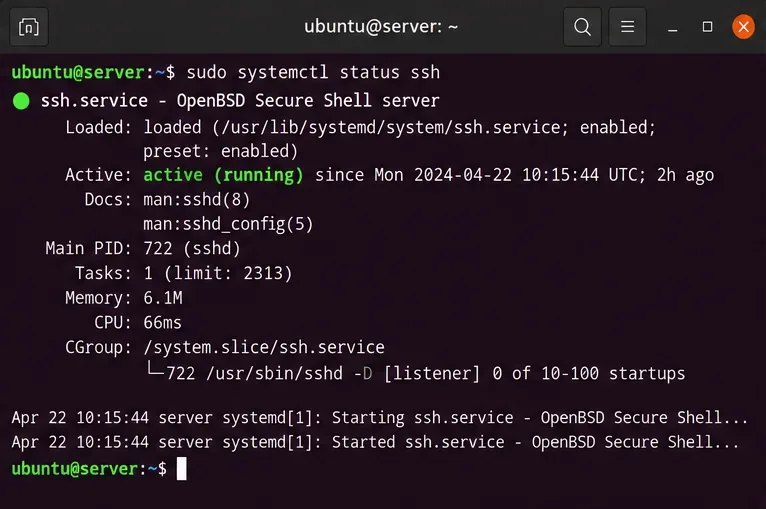Click the 'CGroup:' label
This screenshot has width=766, height=509.
pyautogui.click(x=99, y=347)
